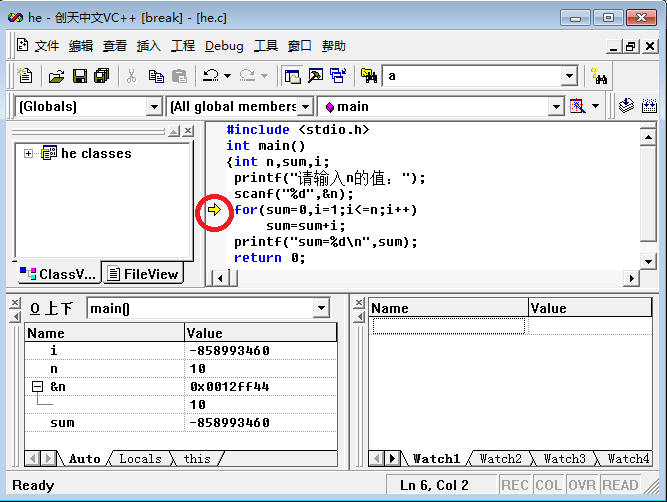The image size is (667, 502).
Task: Click the Value column header in Watch pane
Action: (x=590, y=308)
